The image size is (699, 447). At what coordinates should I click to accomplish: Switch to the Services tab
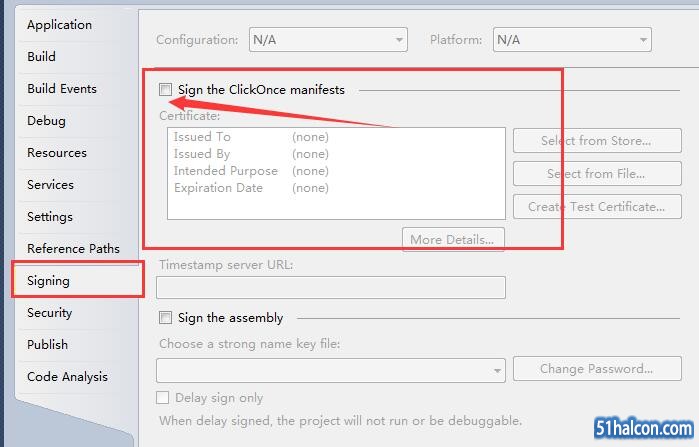[x=50, y=185]
